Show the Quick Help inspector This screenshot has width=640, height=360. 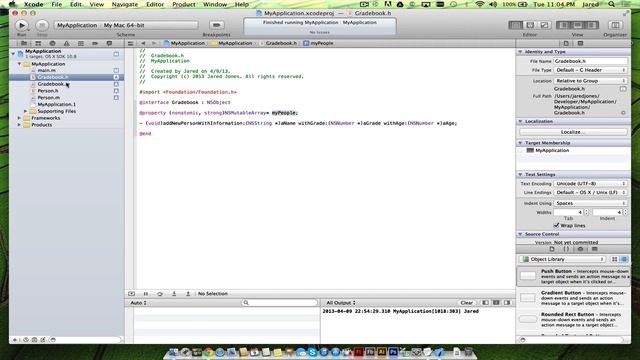580,43
